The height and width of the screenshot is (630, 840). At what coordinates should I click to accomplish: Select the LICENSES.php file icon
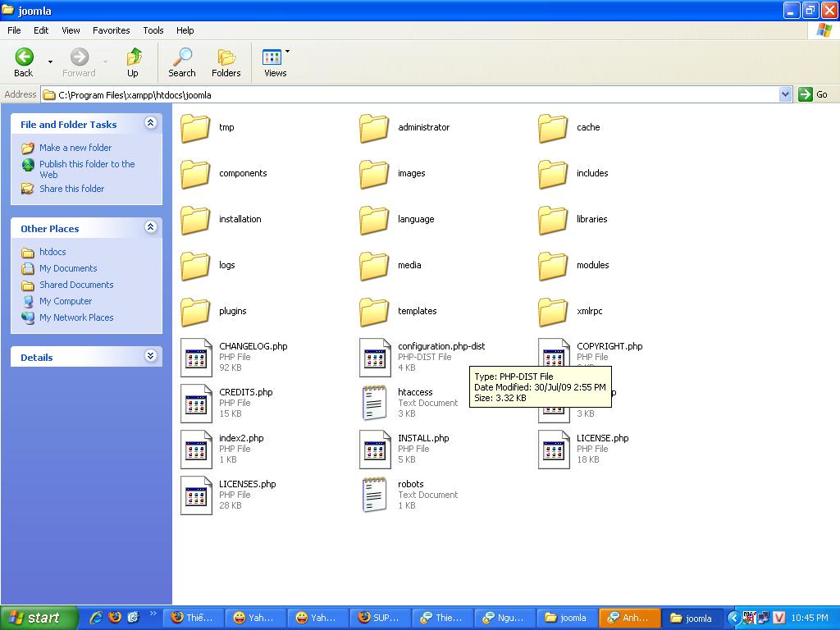click(196, 495)
